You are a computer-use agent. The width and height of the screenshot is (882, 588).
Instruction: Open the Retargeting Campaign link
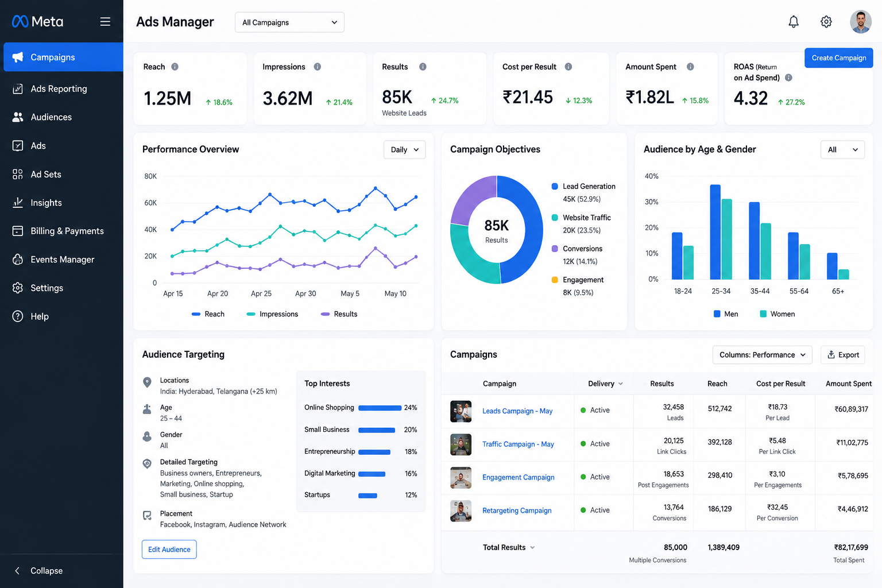coord(517,510)
